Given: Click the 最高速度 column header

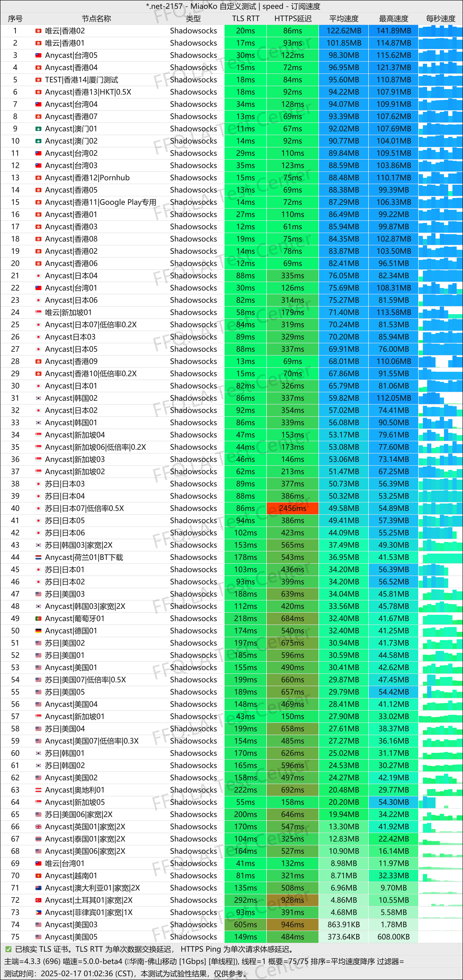Looking at the screenshot, I should 394,19.
